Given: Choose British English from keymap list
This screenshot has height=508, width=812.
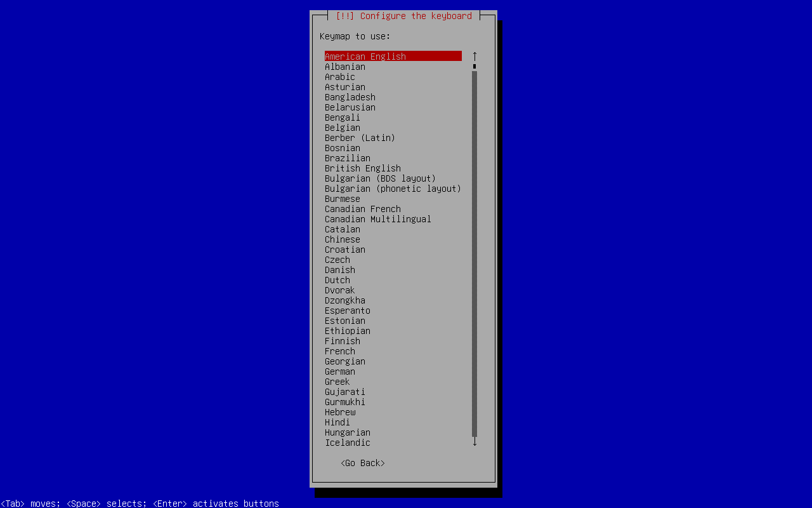Looking at the screenshot, I should pyautogui.click(x=363, y=168).
